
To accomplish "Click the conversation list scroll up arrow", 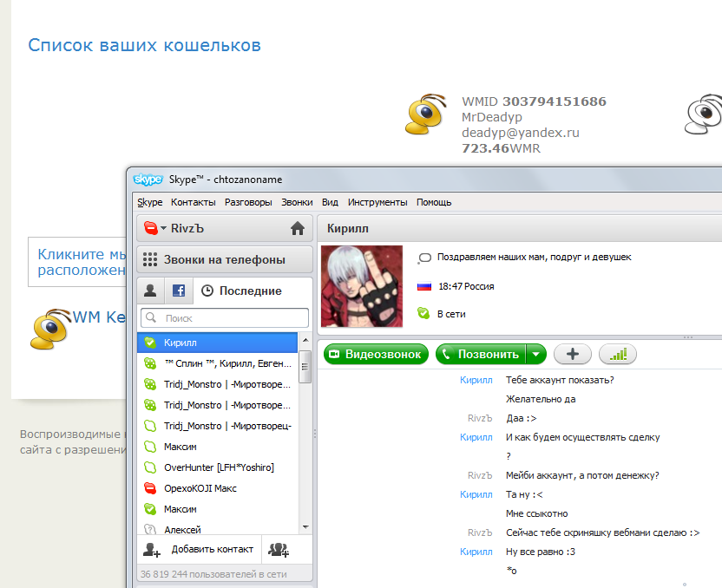I will pyautogui.click(x=305, y=340).
